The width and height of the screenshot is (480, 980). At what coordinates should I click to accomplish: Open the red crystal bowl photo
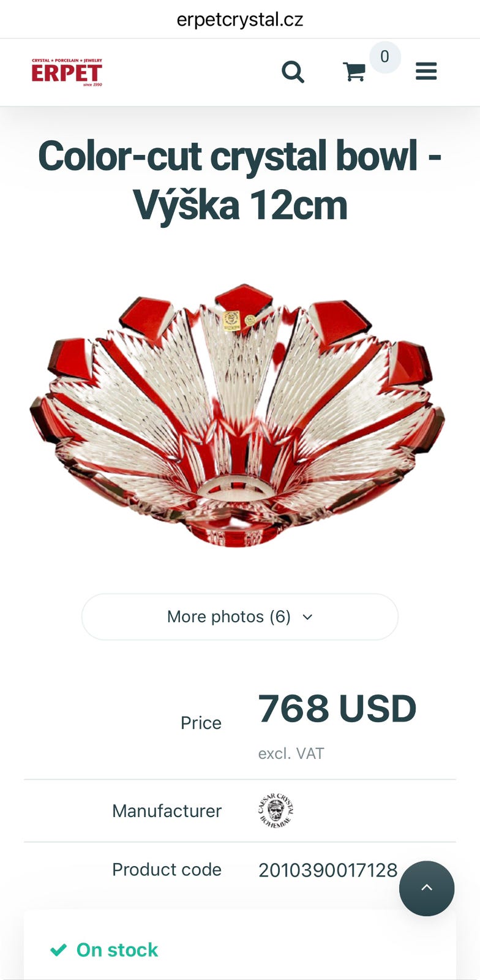[x=238, y=415]
